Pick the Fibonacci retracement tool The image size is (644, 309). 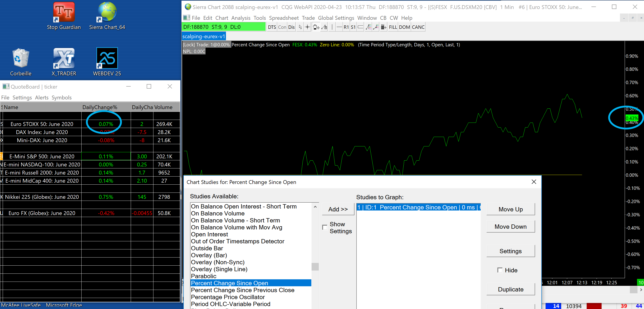[368, 27]
